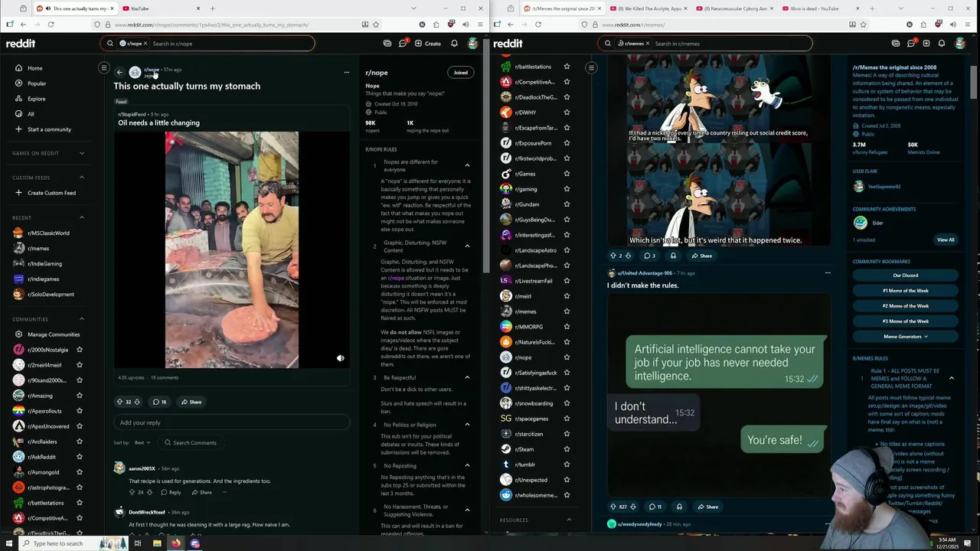Screen dimensions: 980x551
Task: Go back in right browser window
Action: tap(511, 24)
